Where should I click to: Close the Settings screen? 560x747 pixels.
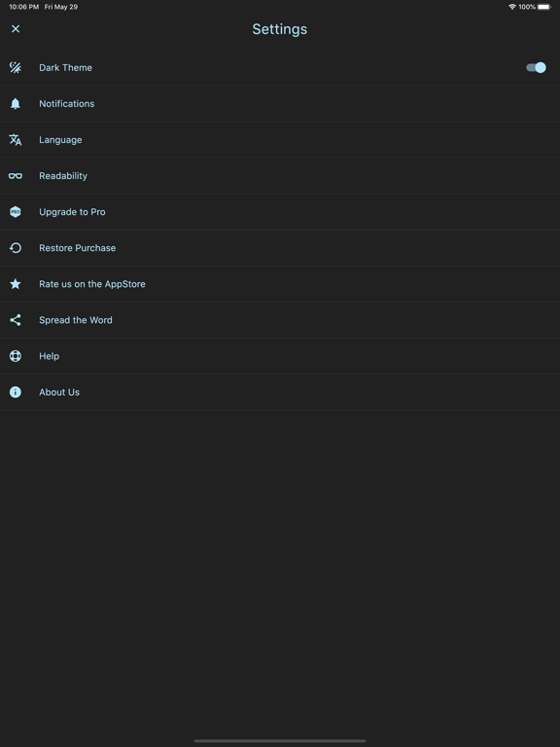tap(16, 29)
